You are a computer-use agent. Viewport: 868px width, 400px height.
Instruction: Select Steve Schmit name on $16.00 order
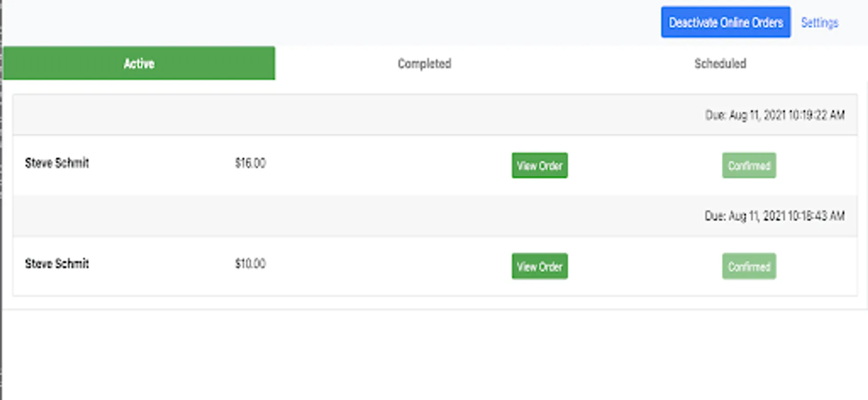pos(57,163)
